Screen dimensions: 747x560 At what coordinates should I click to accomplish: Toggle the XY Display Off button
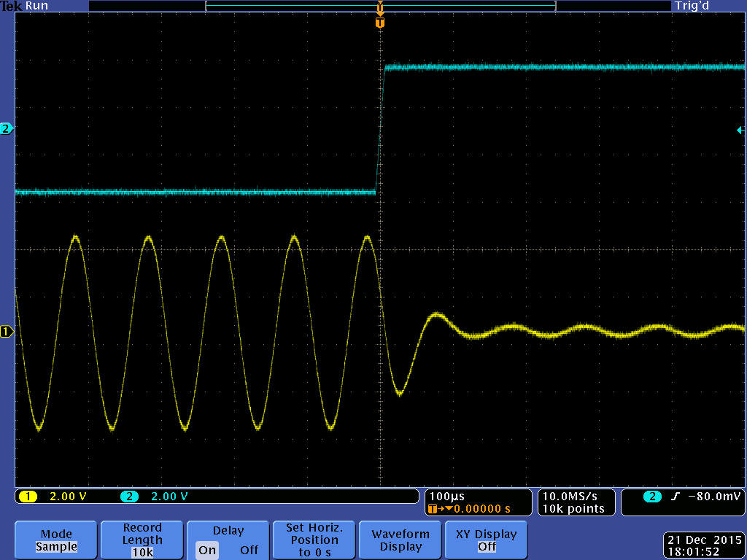click(487, 540)
